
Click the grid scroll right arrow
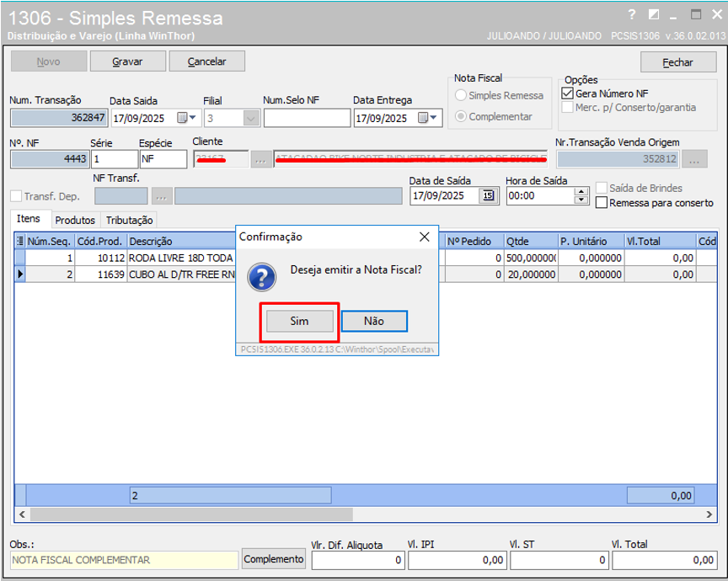(x=709, y=514)
